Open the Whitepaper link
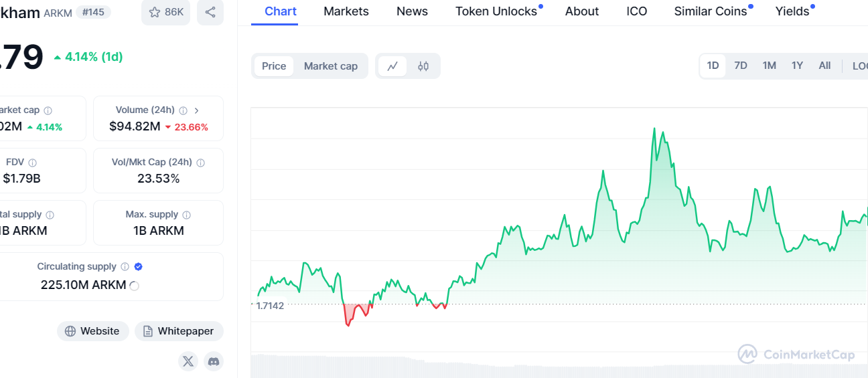The image size is (868, 378). (x=179, y=331)
